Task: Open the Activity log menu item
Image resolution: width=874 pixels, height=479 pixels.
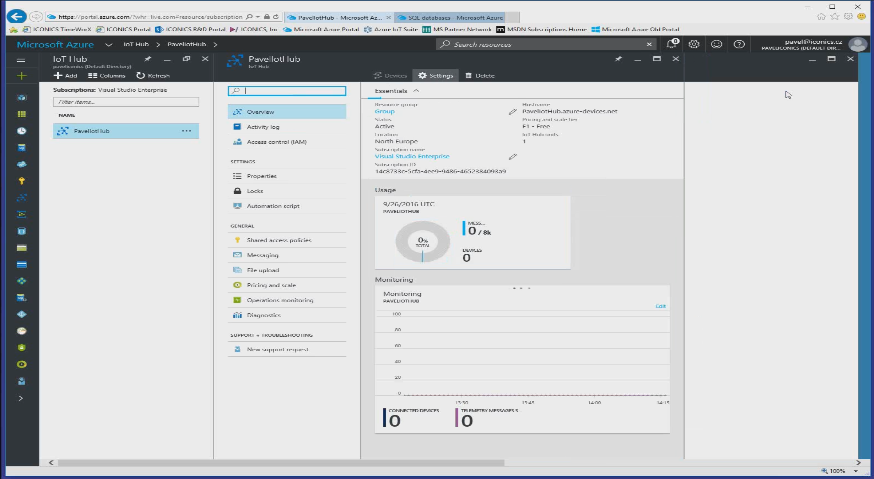Action: [263, 127]
